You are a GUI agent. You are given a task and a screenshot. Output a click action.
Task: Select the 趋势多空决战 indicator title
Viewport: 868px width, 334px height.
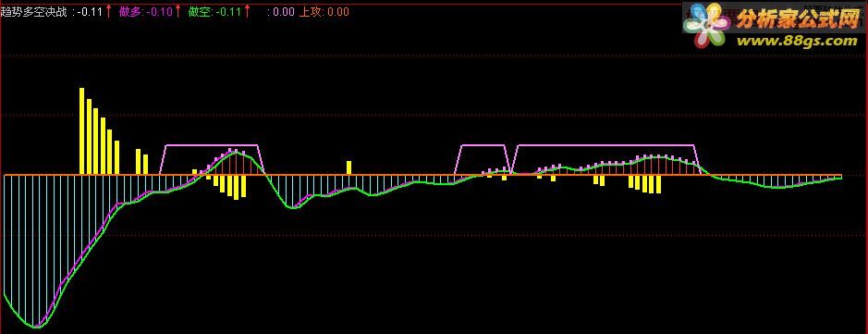click(x=35, y=12)
